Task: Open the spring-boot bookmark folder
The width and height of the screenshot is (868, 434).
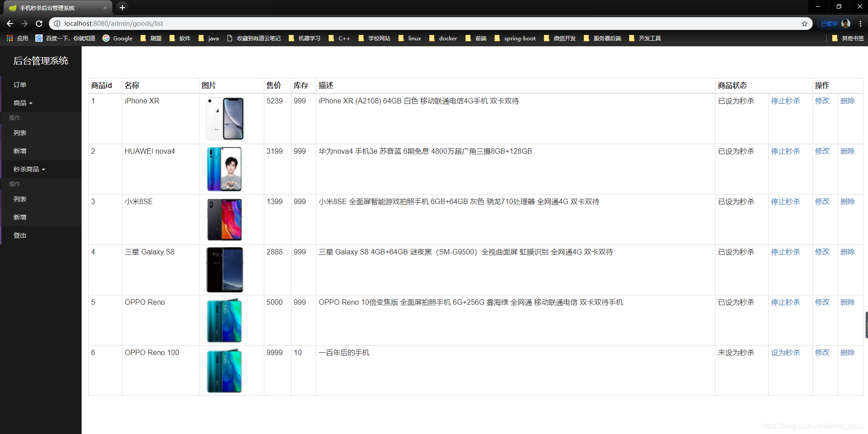Action: pyautogui.click(x=515, y=39)
